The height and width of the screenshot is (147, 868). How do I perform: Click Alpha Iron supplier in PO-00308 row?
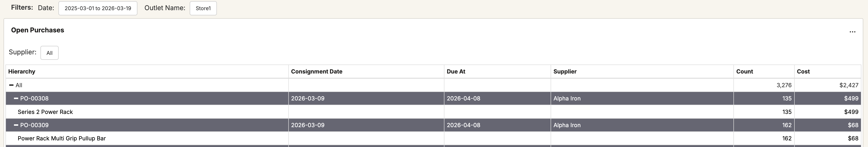point(567,99)
